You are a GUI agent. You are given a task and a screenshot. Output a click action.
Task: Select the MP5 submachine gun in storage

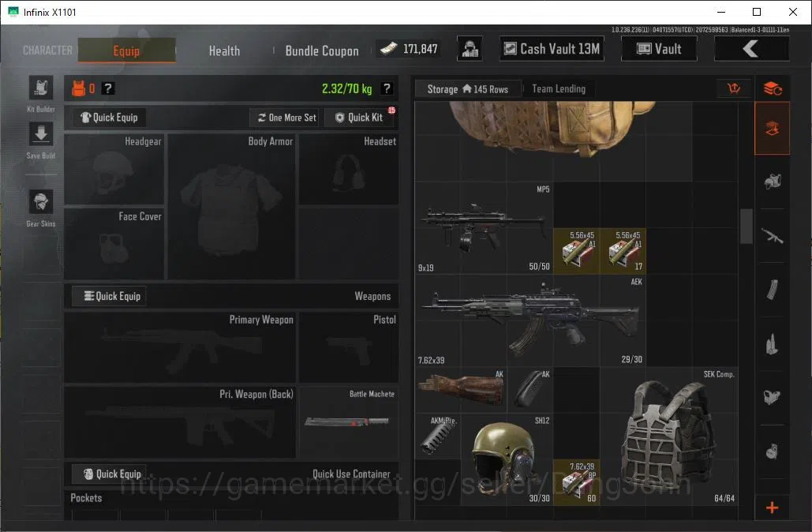click(x=484, y=228)
